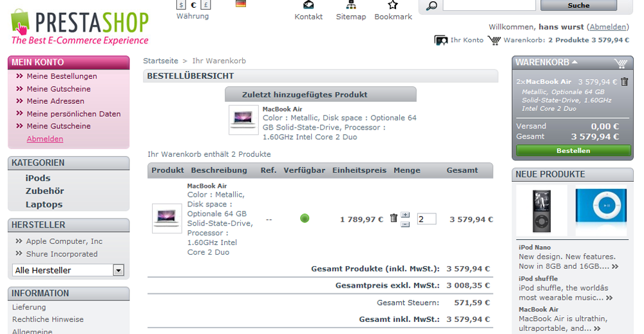644x334 pixels.
Task: Edit the Menge quantity field
Action: (x=426, y=219)
